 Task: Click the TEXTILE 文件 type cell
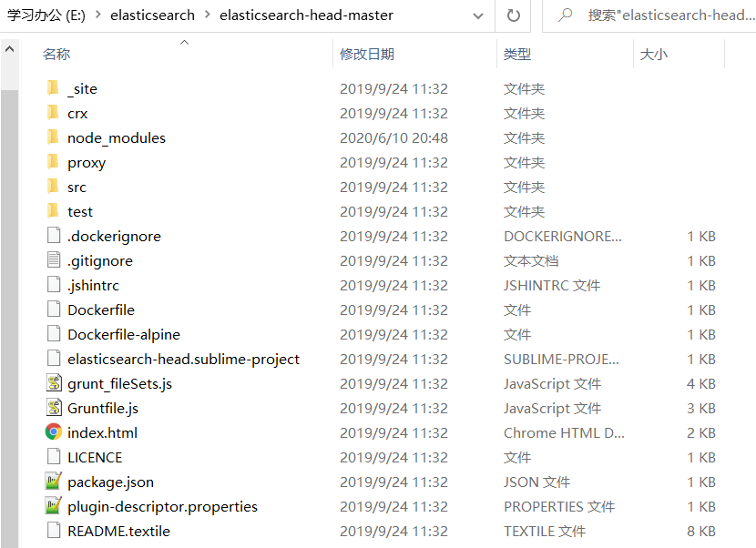[545, 531]
